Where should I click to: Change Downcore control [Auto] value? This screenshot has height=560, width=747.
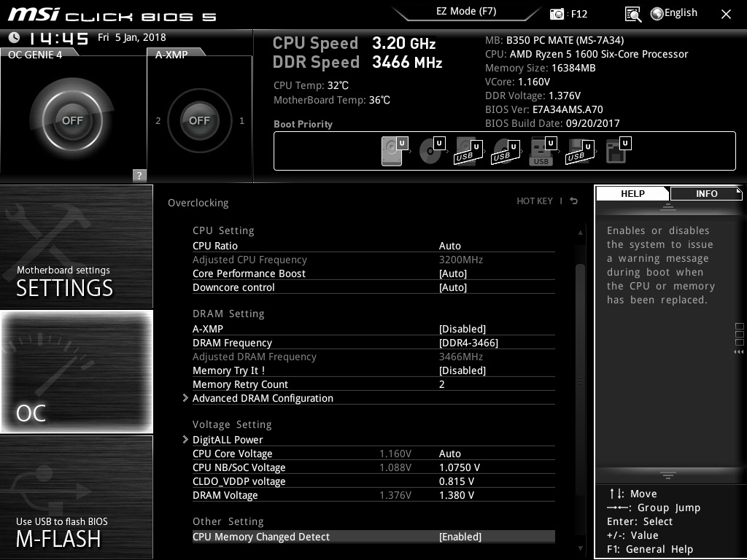(x=452, y=287)
